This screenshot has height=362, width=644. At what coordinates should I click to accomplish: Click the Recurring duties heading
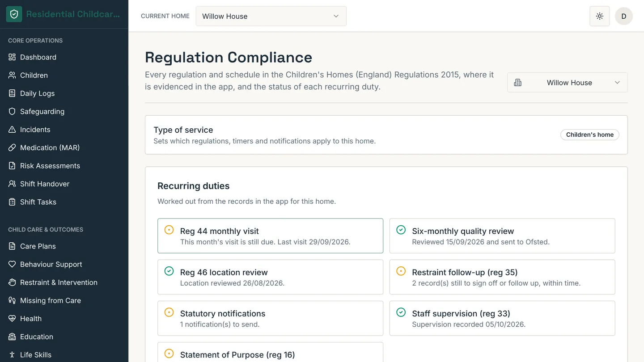[x=193, y=186]
